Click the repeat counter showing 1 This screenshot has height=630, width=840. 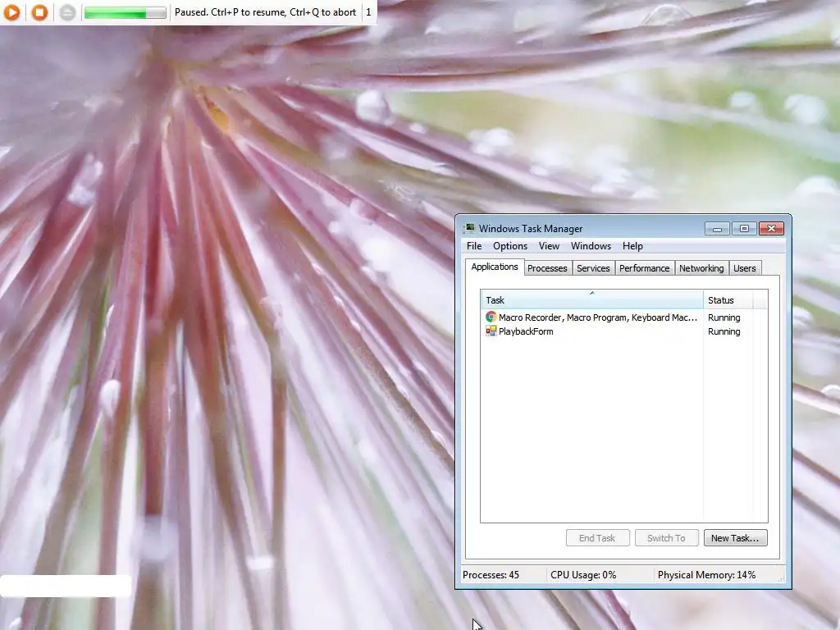coord(368,12)
